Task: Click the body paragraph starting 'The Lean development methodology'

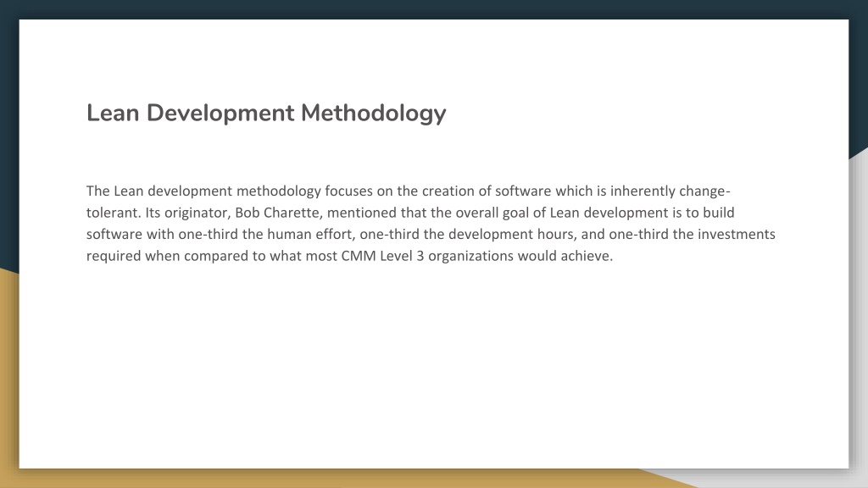Action: click(431, 224)
